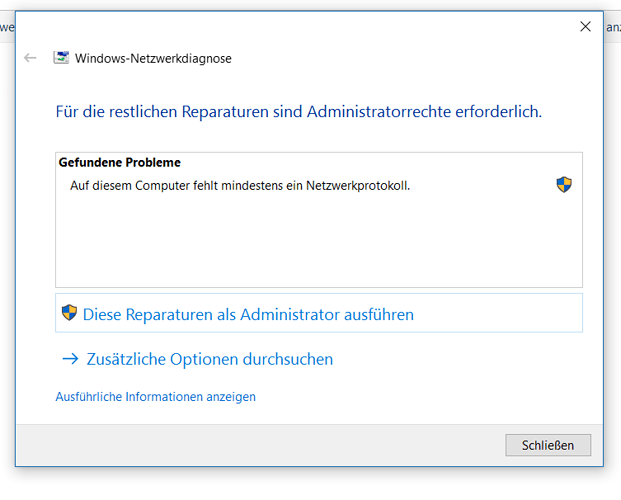Close the network diagnostics dialog with X
This screenshot has height=500, width=621.
(x=585, y=27)
